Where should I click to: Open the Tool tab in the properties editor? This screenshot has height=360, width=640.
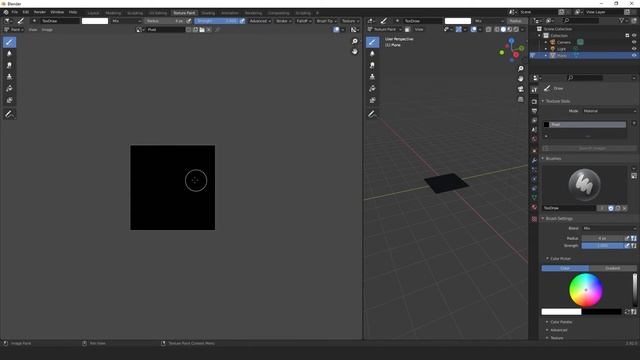[534, 90]
